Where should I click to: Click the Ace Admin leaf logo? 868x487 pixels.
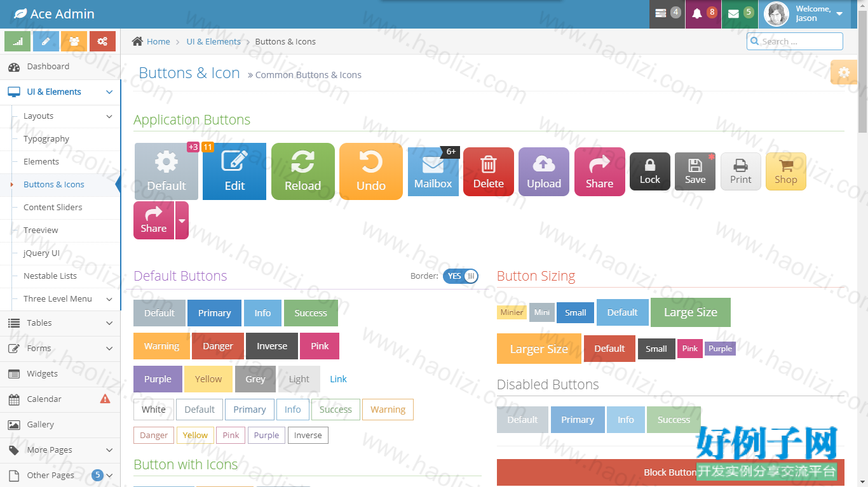(20, 14)
